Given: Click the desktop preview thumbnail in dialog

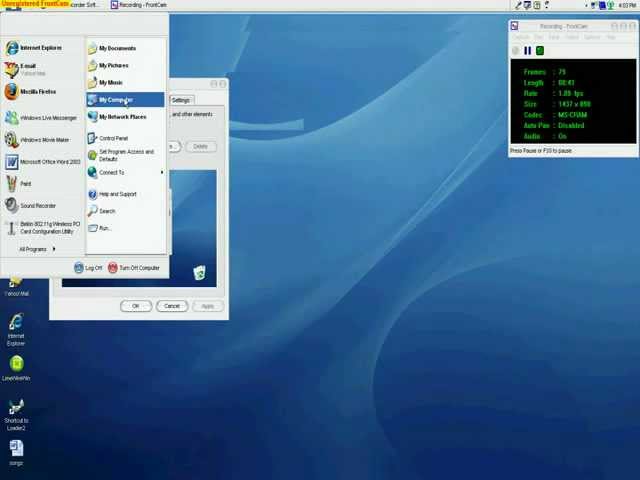Looking at the screenshot, I should coord(193,229).
